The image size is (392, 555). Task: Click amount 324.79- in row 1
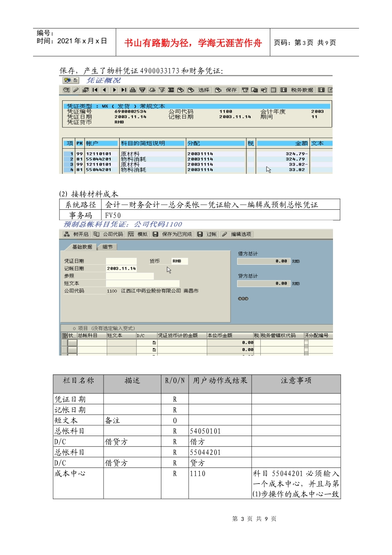(297, 154)
